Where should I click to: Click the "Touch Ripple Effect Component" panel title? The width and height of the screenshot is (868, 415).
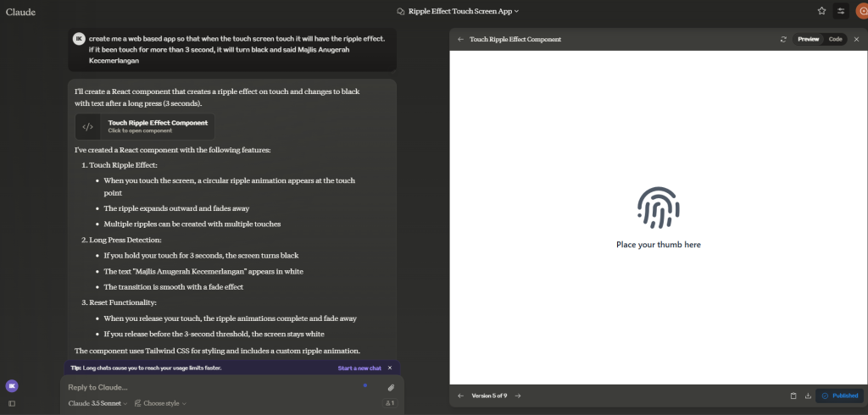515,39
